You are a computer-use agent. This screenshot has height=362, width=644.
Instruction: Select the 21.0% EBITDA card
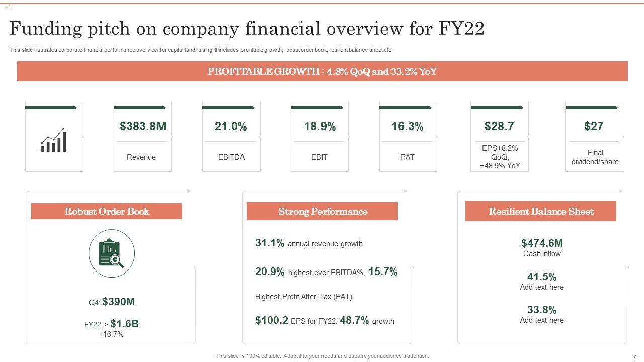231,136
